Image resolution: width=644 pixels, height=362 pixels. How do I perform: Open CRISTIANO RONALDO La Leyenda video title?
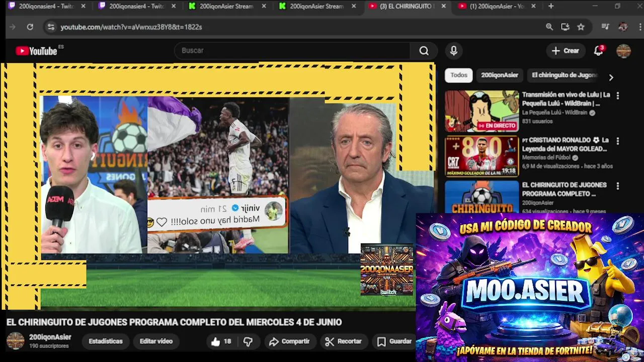(x=566, y=144)
